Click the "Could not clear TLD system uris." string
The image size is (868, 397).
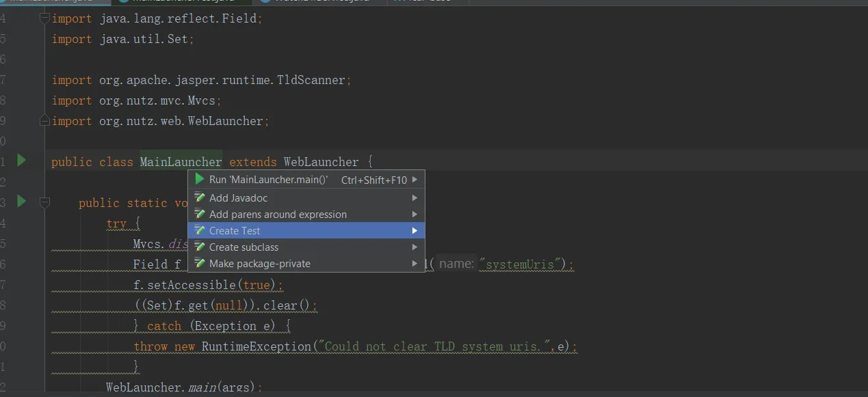(x=434, y=346)
